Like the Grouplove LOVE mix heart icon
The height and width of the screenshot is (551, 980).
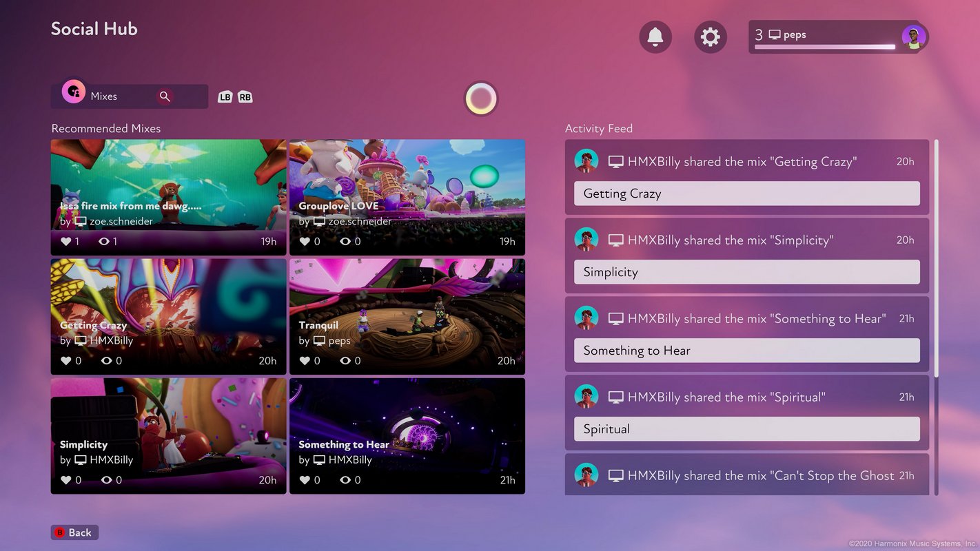click(305, 242)
